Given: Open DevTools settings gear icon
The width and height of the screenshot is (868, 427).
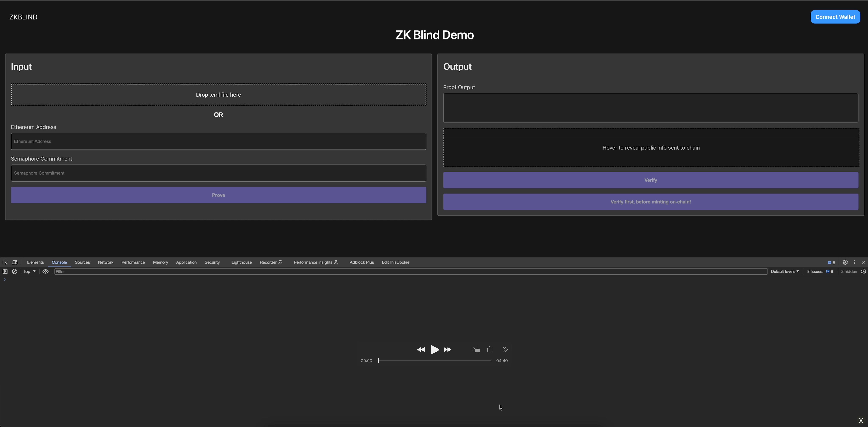Looking at the screenshot, I should (x=845, y=262).
